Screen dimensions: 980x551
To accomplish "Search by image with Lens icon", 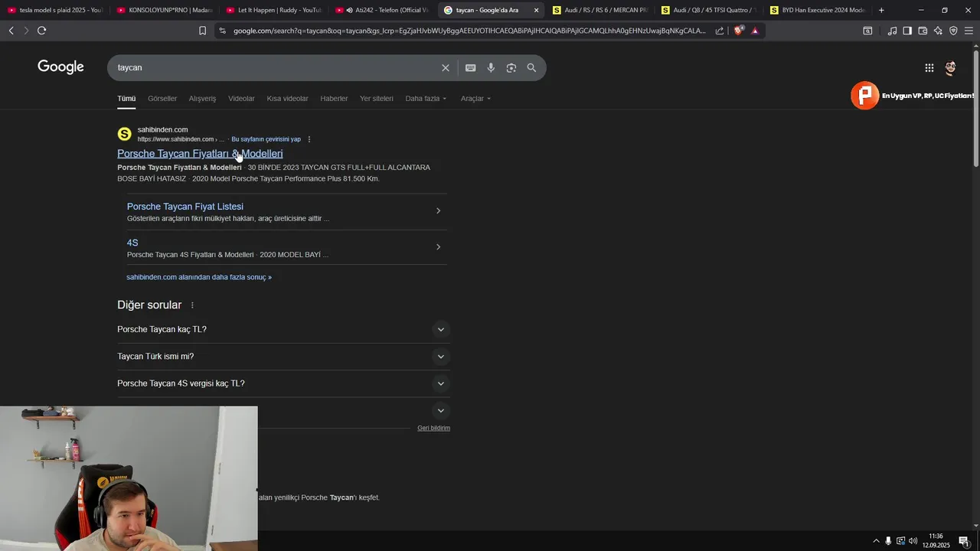I will click(511, 67).
